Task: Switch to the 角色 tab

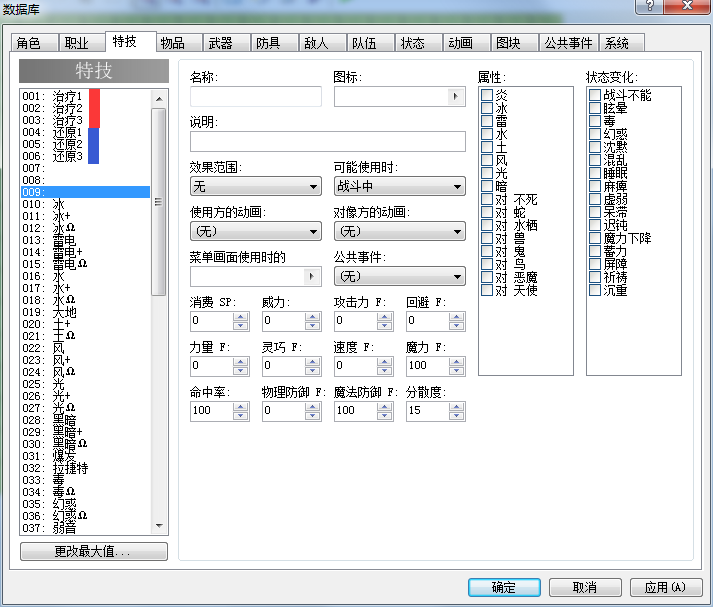Action: (x=34, y=43)
